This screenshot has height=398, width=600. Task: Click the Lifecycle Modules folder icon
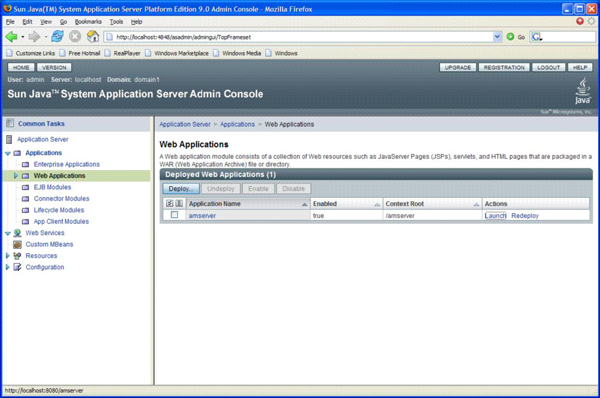pos(25,210)
